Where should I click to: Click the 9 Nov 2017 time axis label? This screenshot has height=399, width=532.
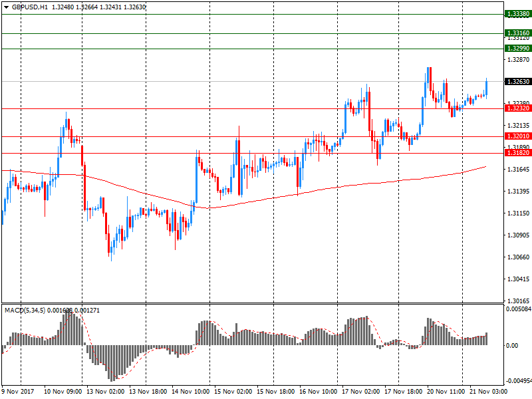[18, 392]
